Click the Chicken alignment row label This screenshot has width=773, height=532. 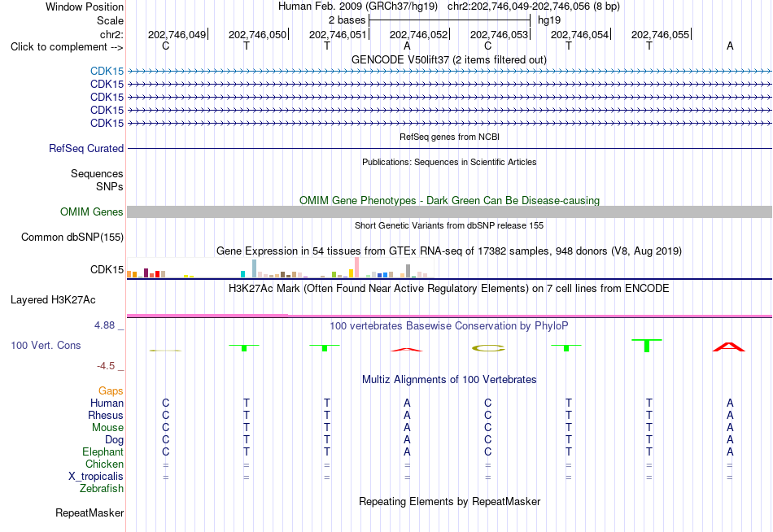coord(104,464)
